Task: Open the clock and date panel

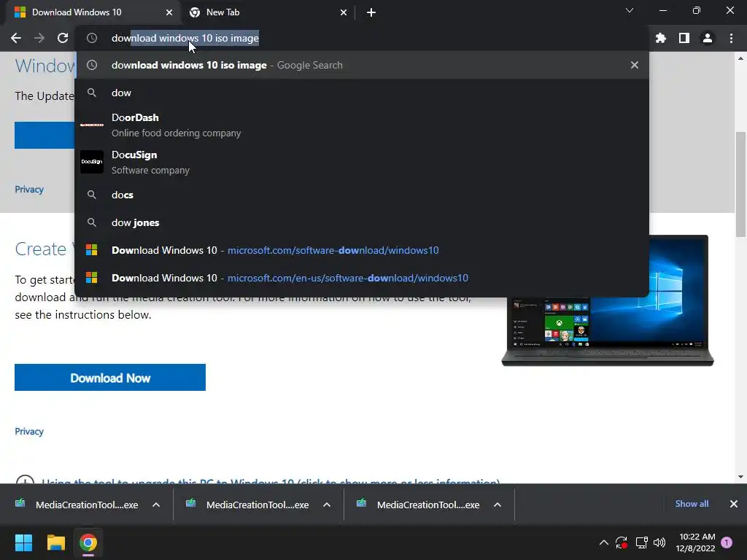Action: (695, 542)
